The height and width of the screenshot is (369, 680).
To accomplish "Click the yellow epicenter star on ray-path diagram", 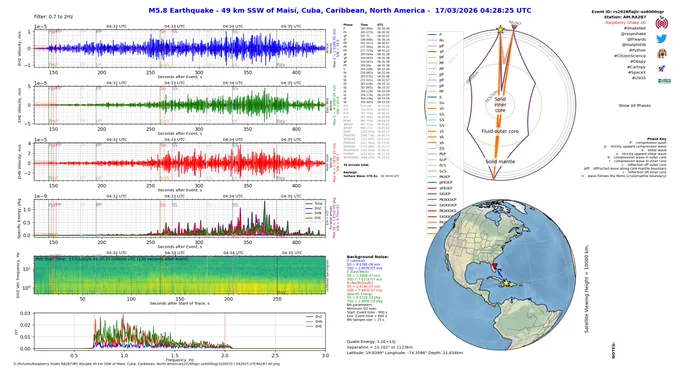I will point(500,29).
